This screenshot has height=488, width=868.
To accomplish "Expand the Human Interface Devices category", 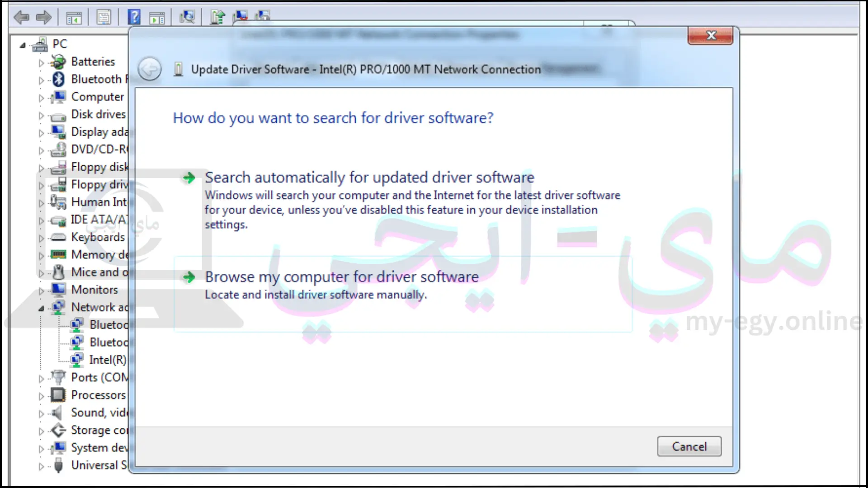I will (41, 203).
